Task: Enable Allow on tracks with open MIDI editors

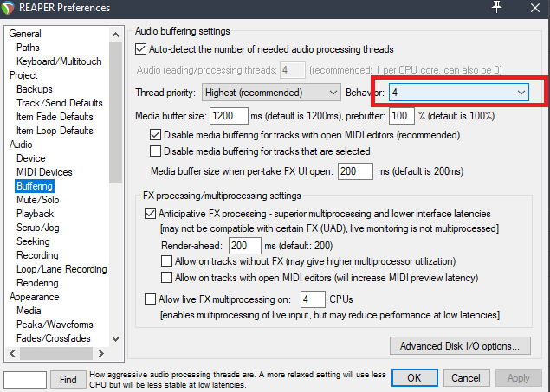Action: pyautogui.click(x=166, y=278)
